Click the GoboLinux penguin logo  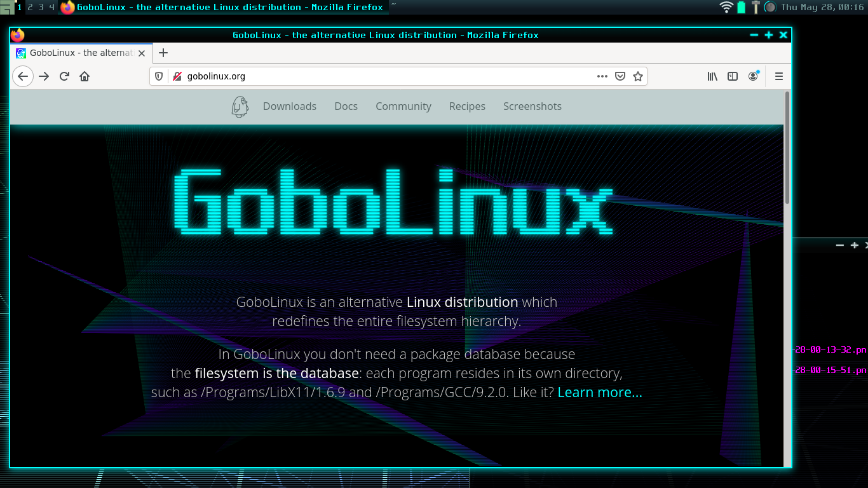coord(240,106)
